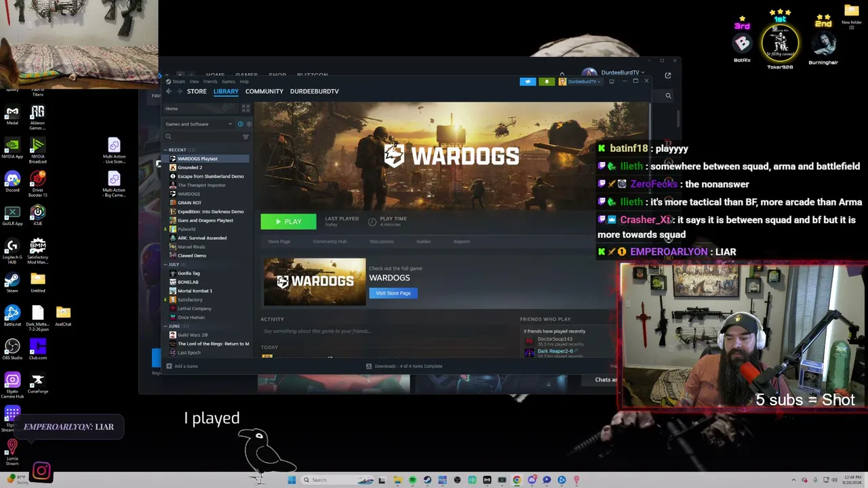Click the Steam library search magnifier
868x488 pixels.
point(169,137)
